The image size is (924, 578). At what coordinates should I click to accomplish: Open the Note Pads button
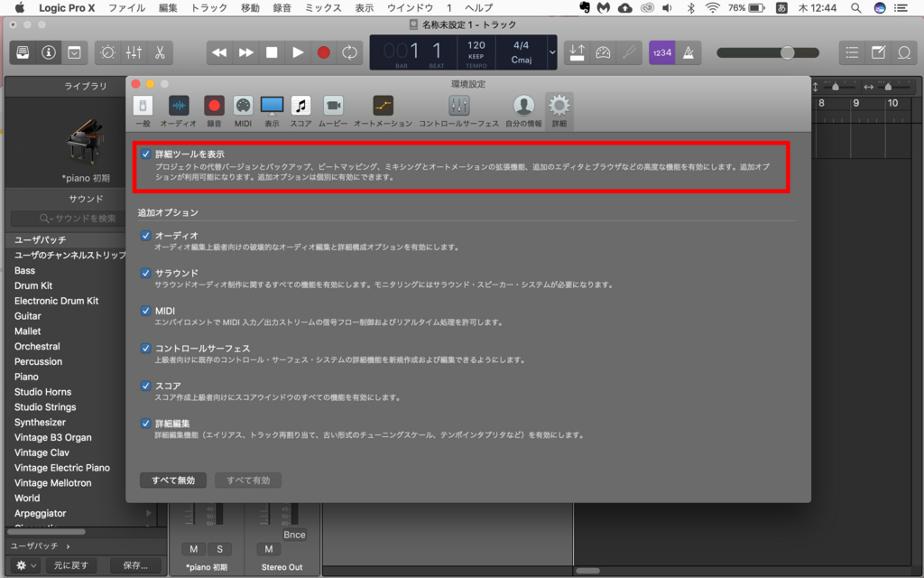point(878,52)
